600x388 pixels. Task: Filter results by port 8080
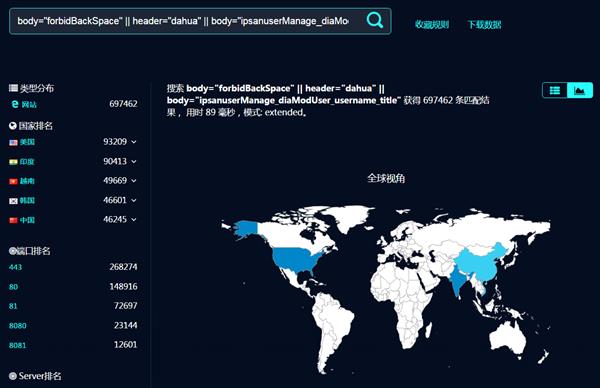tap(18, 326)
